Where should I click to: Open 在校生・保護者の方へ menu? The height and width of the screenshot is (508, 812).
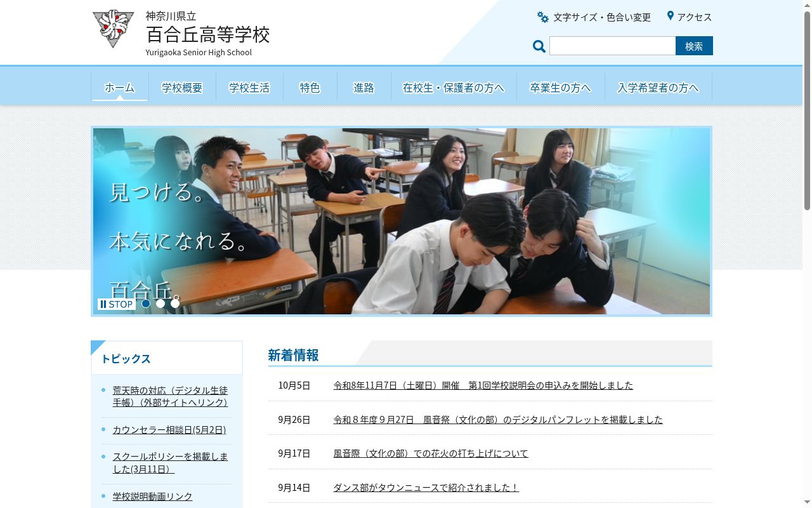click(454, 88)
